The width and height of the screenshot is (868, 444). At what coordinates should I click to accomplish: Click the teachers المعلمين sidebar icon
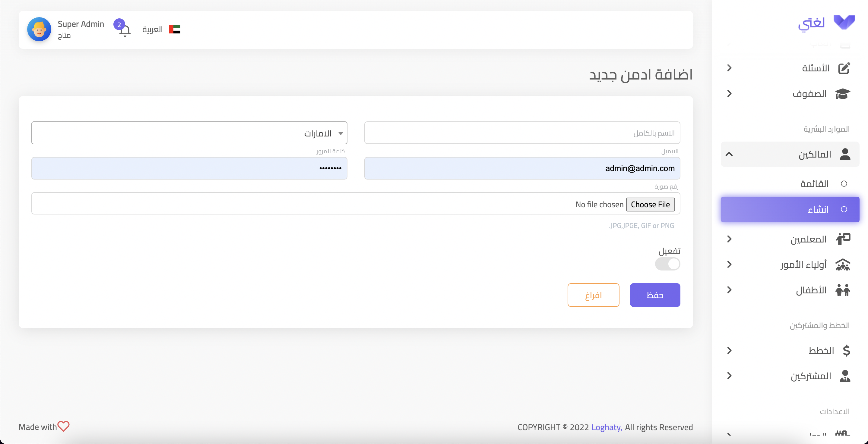tap(843, 239)
